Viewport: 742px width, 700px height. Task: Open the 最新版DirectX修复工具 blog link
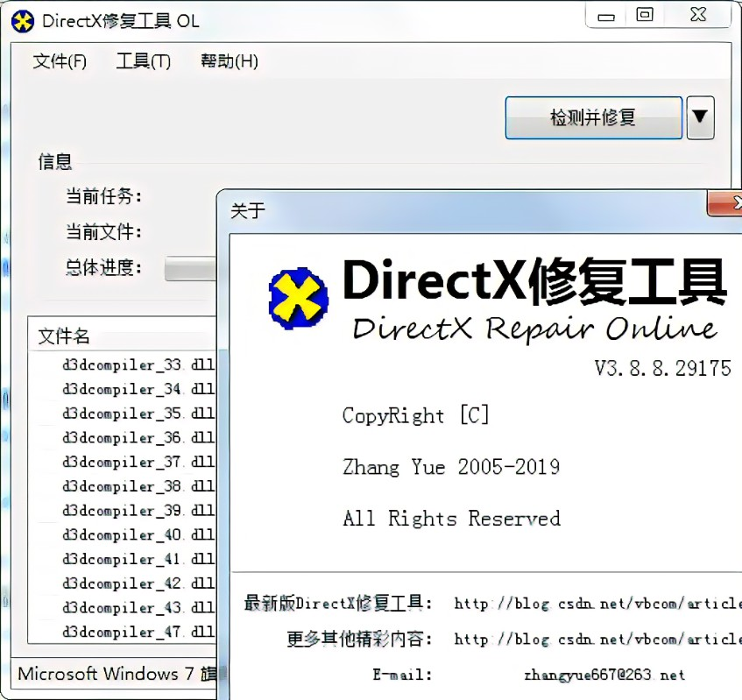tap(597, 604)
